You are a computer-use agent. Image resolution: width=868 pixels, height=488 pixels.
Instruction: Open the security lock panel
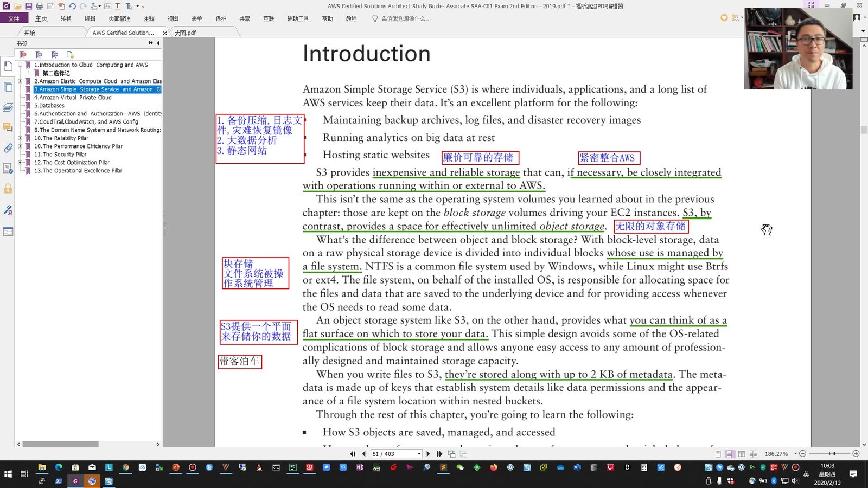point(8,189)
